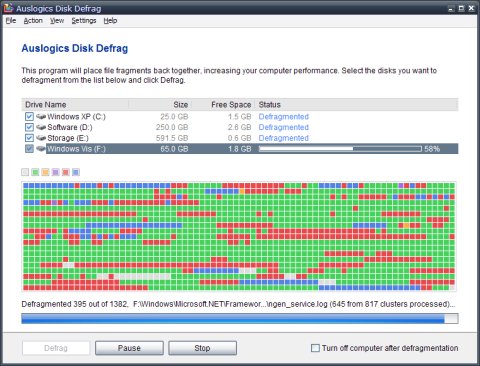Viewport: 480px width, 366px height.
Task: Open the Defragmented link for Storage (E:)
Action: coord(284,138)
